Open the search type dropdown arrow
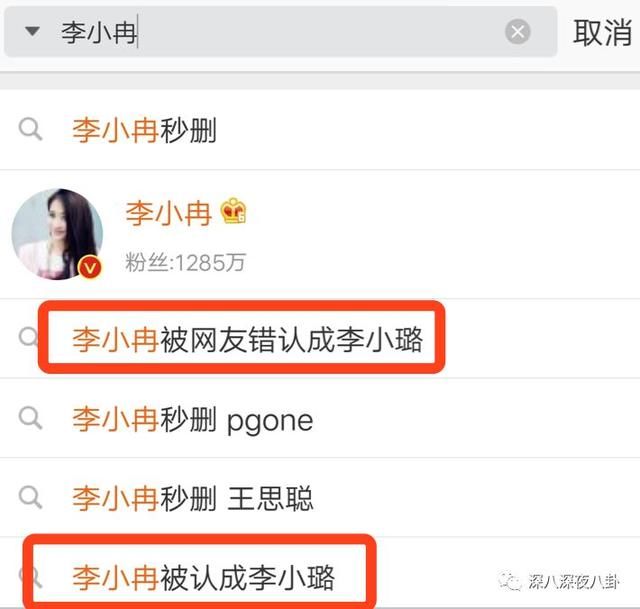640x609 pixels. click(x=32, y=31)
